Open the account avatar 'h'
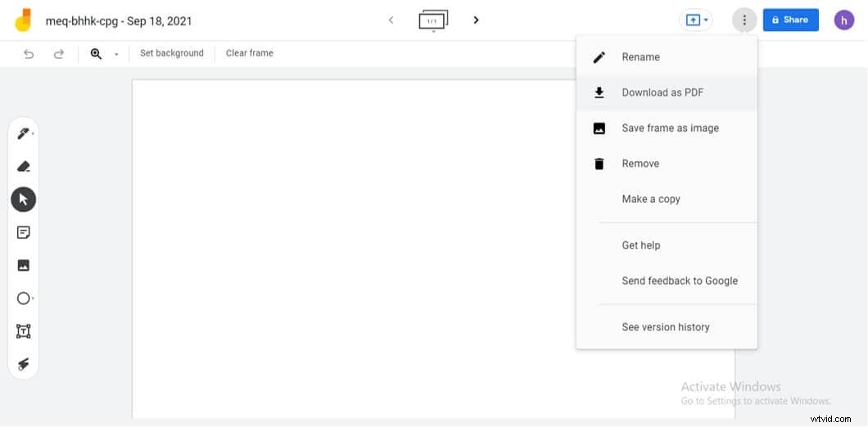 pyautogui.click(x=844, y=20)
